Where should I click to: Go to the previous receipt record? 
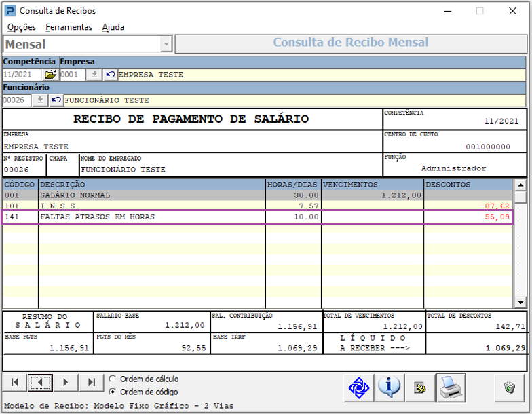click(40, 383)
